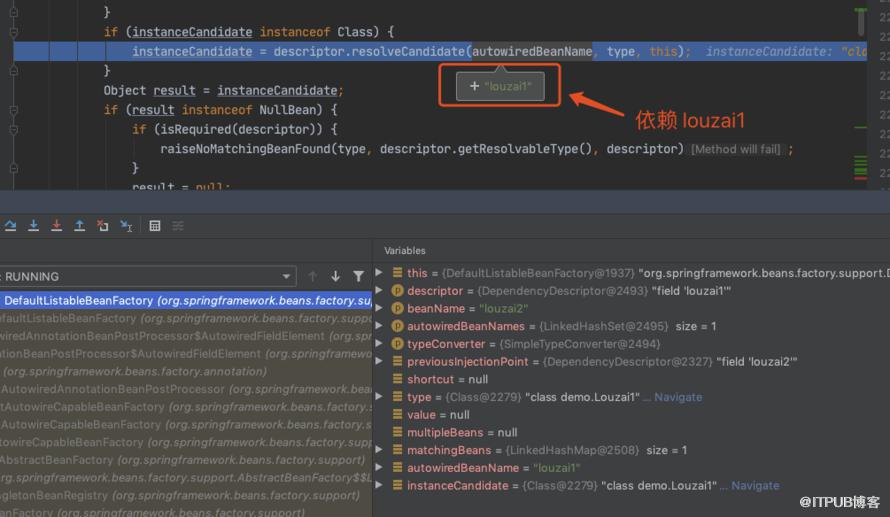Expand the autowiredBeanName variable node
890x517 pixels.
(379, 468)
